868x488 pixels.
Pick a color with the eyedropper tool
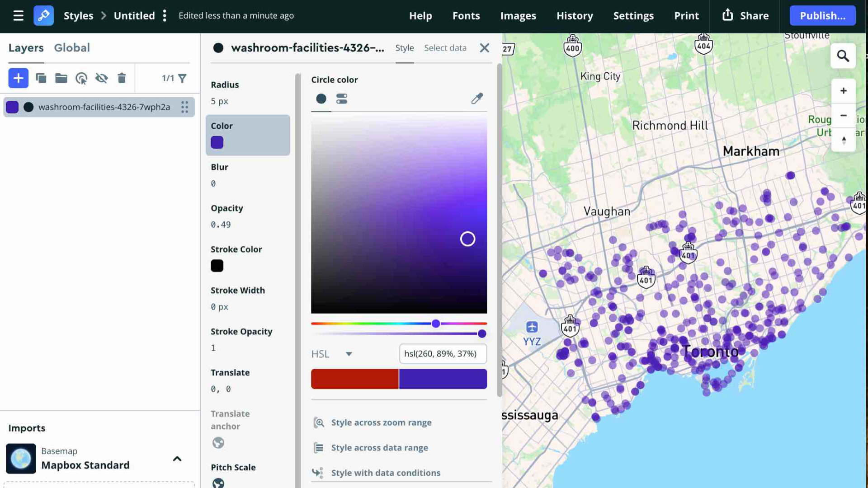tap(477, 99)
